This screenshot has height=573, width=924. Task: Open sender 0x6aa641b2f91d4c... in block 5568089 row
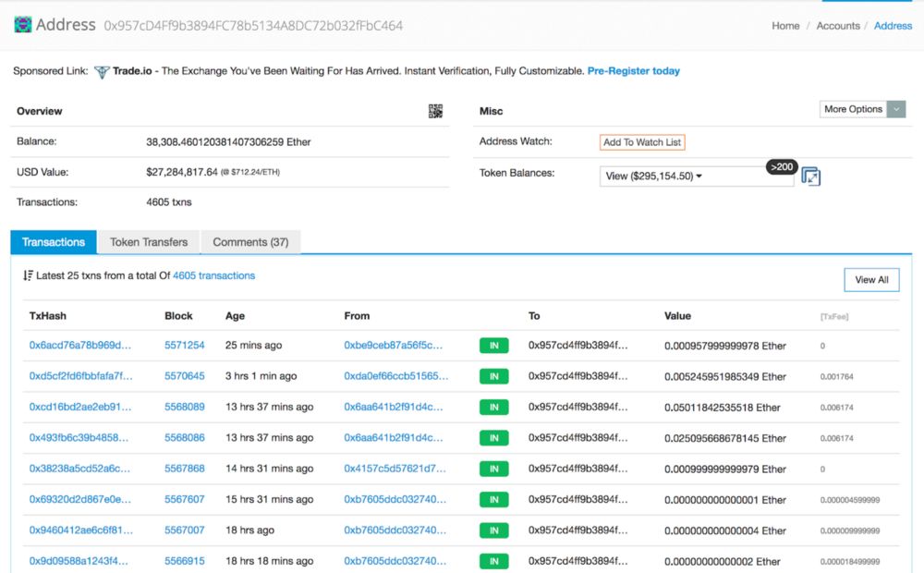coord(393,407)
